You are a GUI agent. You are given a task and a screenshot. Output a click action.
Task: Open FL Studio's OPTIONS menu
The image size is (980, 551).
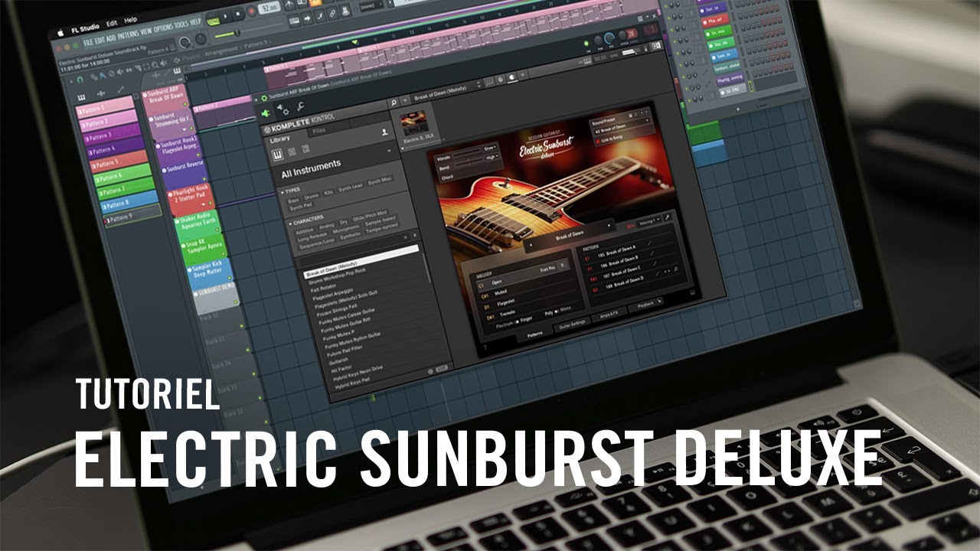coord(163,28)
